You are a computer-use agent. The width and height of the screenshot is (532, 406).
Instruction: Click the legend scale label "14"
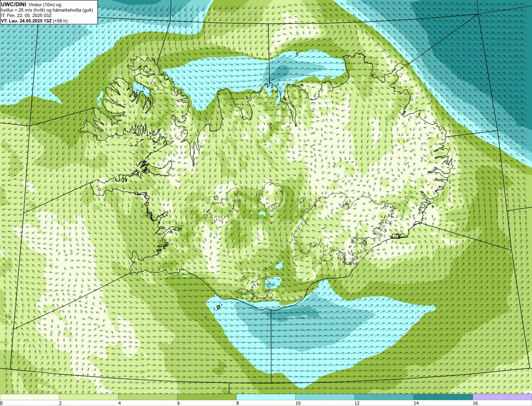point(416,403)
